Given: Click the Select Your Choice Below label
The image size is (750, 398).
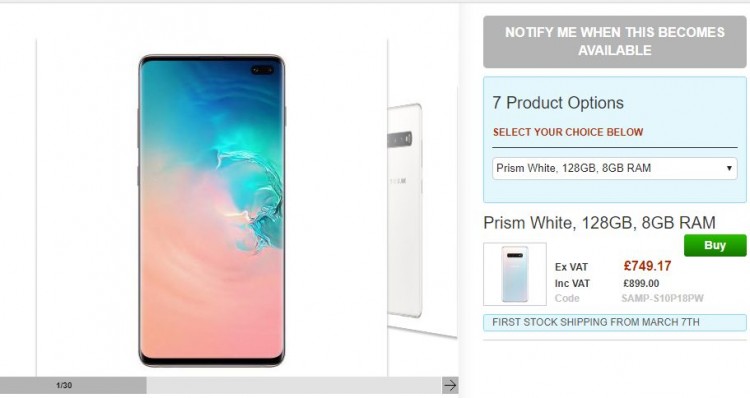Looking at the screenshot, I should click(x=568, y=132).
